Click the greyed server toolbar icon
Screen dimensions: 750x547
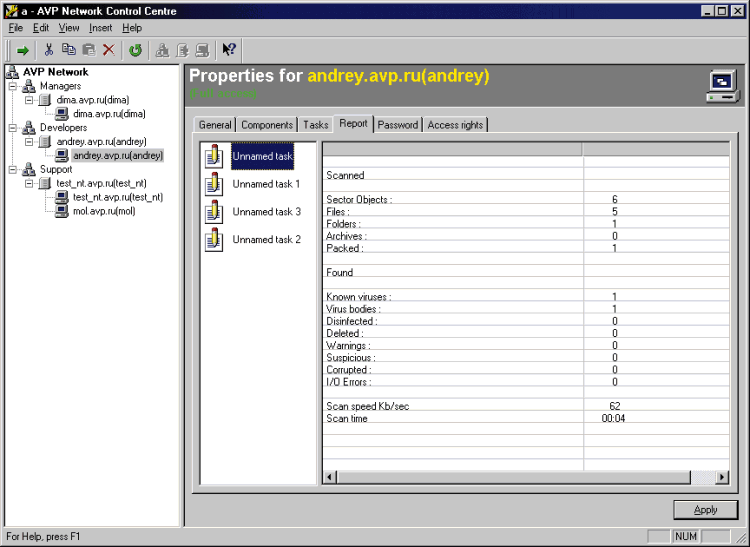(x=182, y=50)
